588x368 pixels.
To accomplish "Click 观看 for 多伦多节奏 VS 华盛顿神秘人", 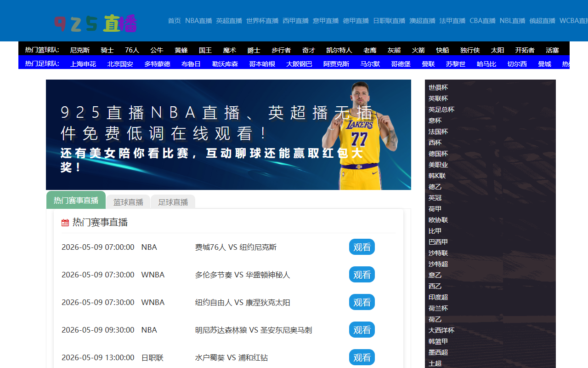I will [362, 275].
